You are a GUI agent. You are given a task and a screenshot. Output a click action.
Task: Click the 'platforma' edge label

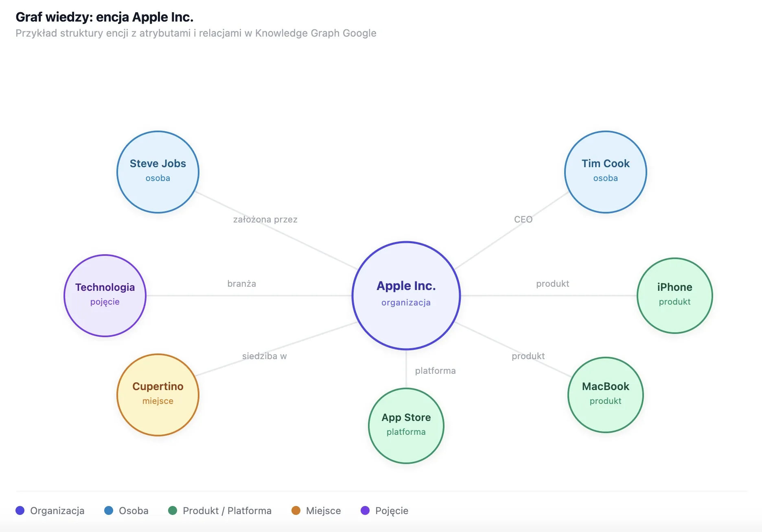[436, 371]
